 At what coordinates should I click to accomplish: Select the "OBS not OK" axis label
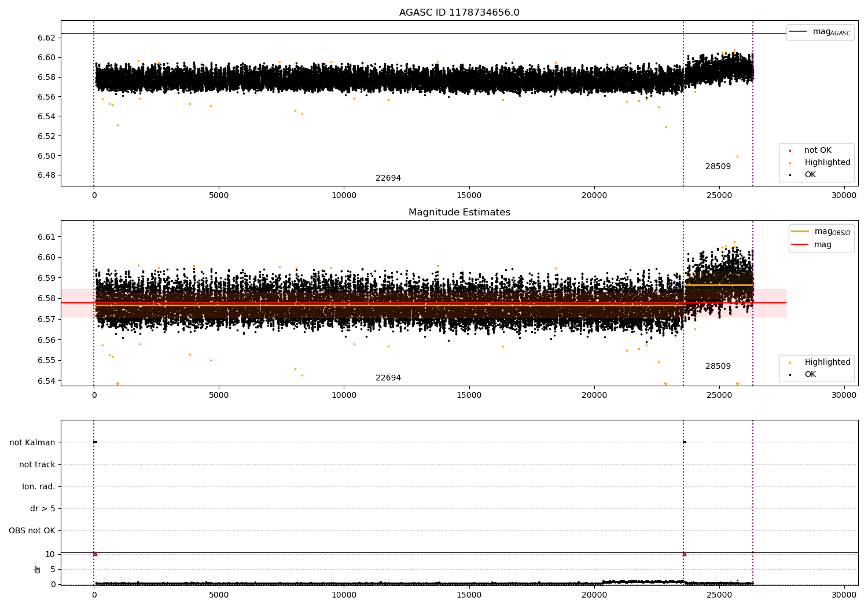[32, 531]
